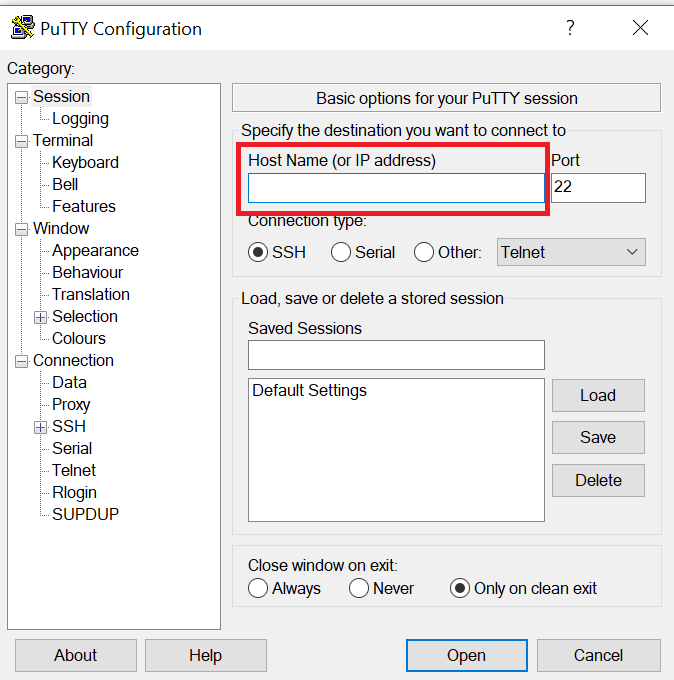Collapse the Terminal tree node

[x=21, y=141]
